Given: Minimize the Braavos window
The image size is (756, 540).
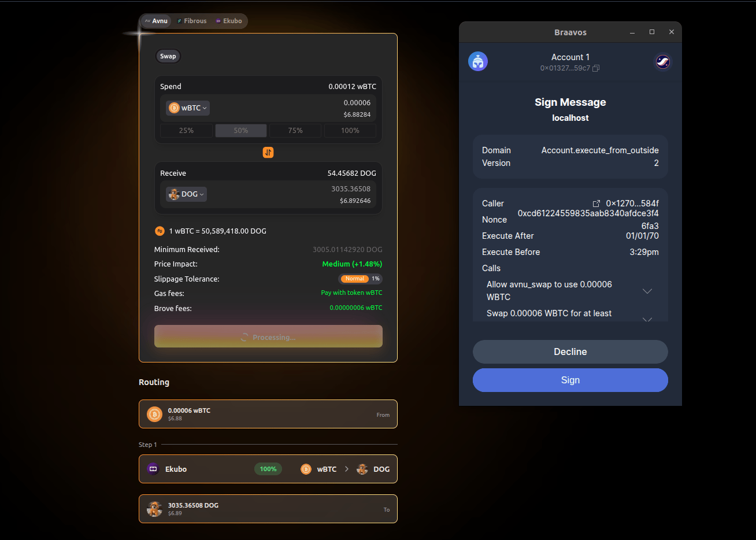Looking at the screenshot, I should point(632,32).
